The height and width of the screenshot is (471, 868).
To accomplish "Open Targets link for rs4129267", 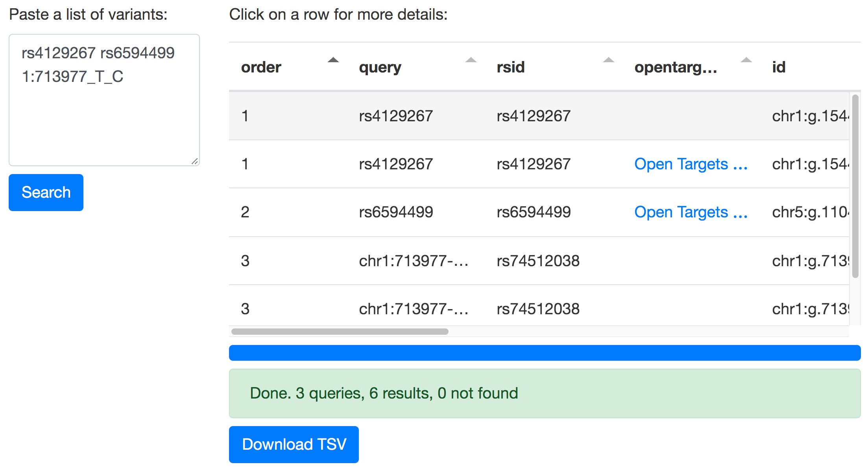I will tap(691, 164).
